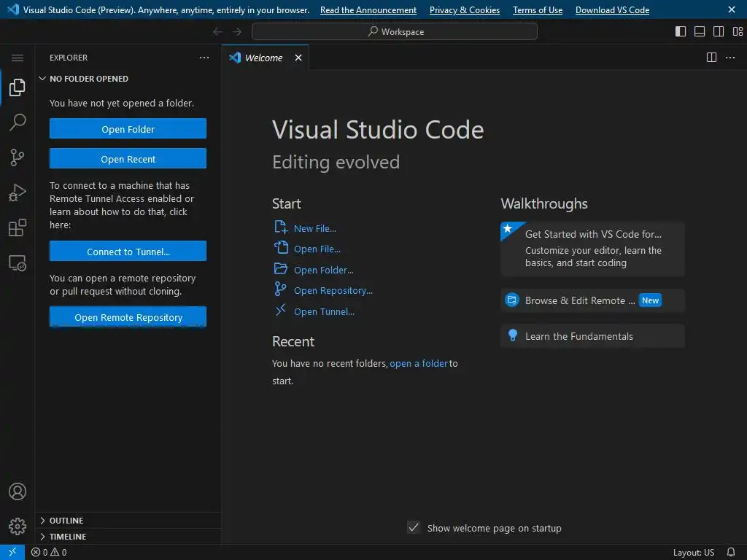Click the Open Folder button
The width and height of the screenshot is (747, 560).
(x=128, y=129)
